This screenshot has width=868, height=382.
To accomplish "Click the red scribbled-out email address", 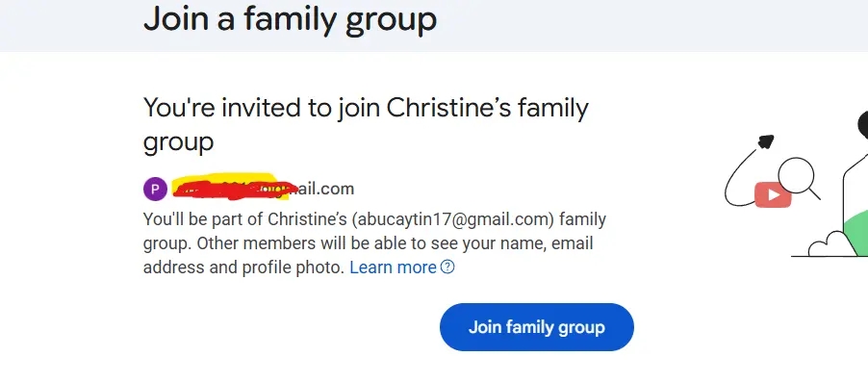I will (235, 187).
